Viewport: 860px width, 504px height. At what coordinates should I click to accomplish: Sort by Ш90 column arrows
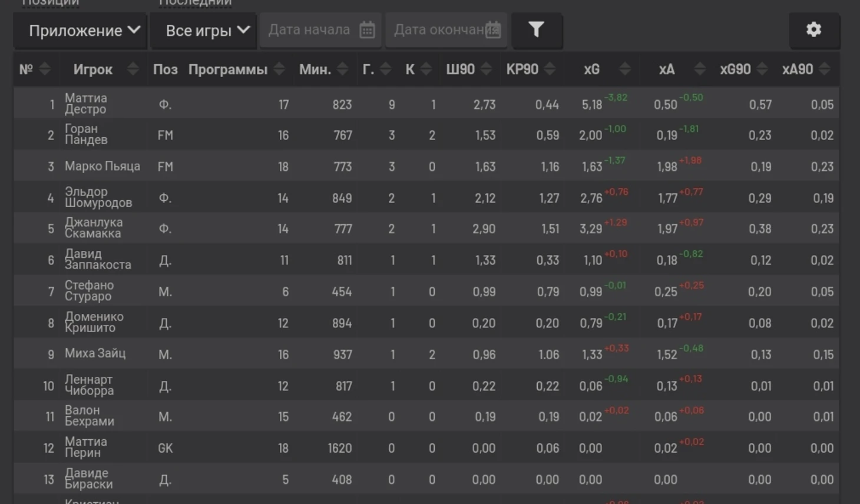click(x=487, y=69)
